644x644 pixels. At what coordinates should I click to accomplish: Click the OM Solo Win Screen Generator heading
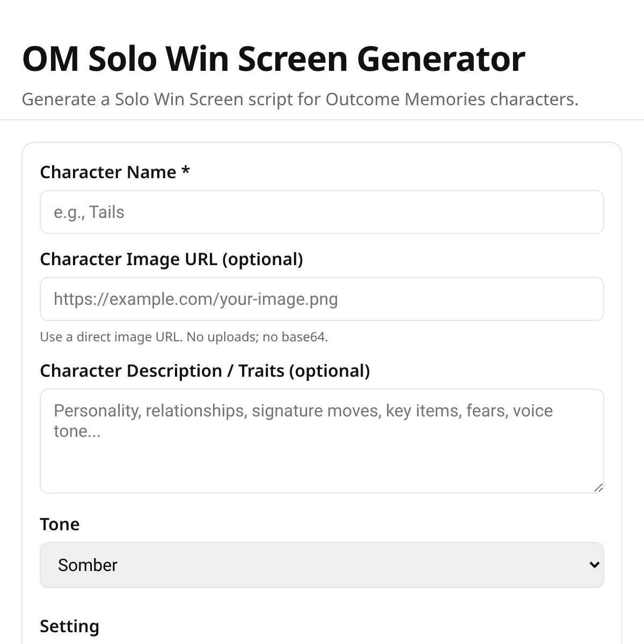pyautogui.click(x=274, y=58)
